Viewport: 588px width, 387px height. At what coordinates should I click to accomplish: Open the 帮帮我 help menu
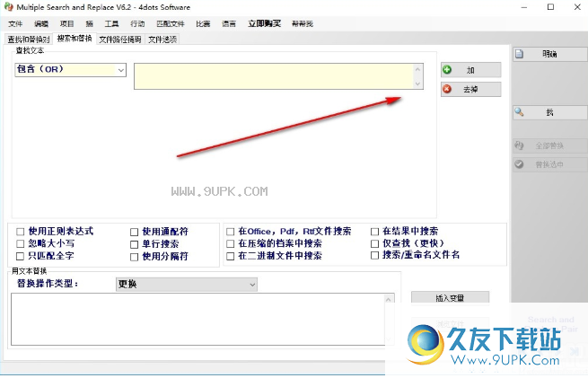pos(303,24)
